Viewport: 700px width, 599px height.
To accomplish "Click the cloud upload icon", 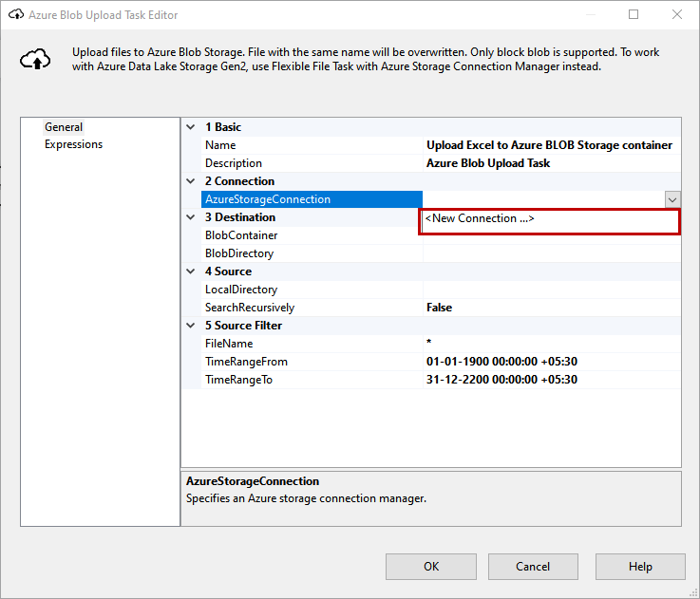I will [36, 59].
